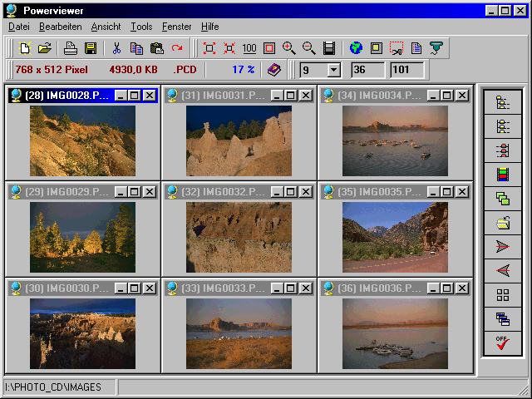Image resolution: width=532 pixels, height=399 pixels.
Task: Click the filmstrip icon in top toolbar
Action: click(329, 49)
